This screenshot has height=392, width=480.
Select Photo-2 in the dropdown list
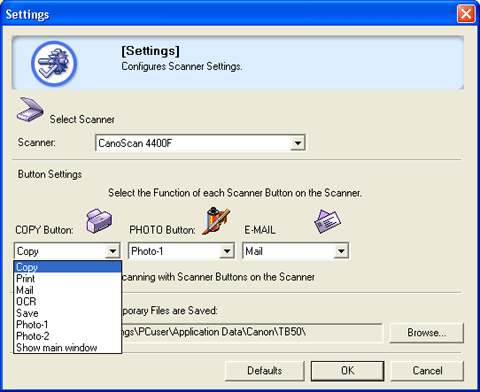67,336
